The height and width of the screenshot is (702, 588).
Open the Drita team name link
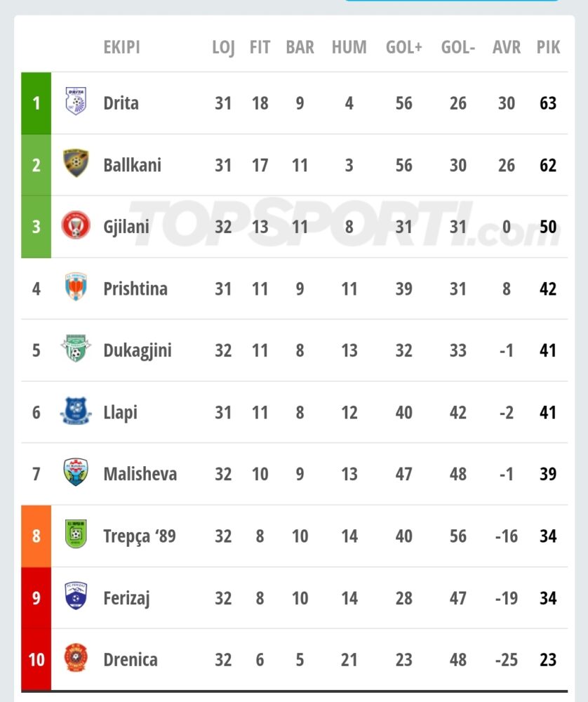point(121,103)
